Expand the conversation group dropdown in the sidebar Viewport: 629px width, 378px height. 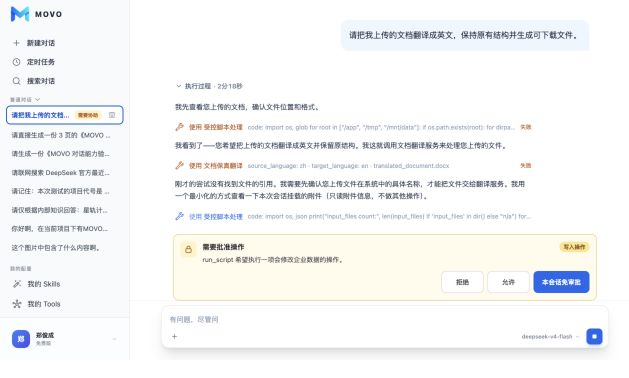[x=37, y=100]
